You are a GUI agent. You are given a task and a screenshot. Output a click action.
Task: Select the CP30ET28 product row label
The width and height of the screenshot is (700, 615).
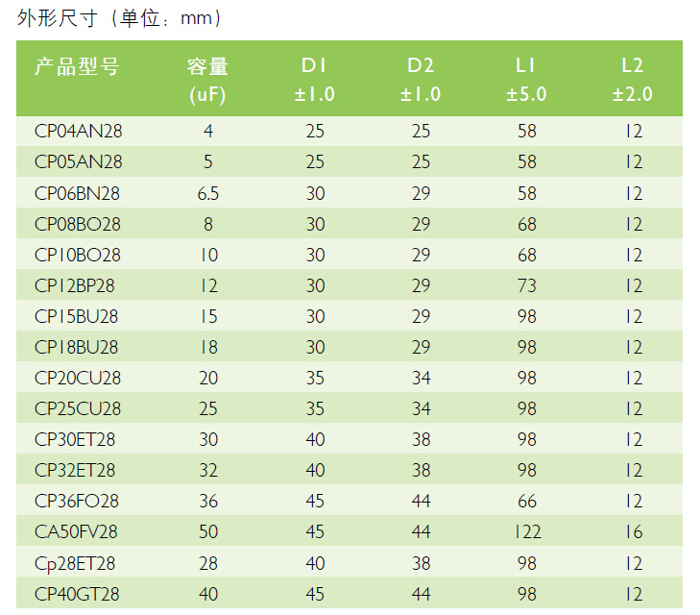[x=76, y=439]
